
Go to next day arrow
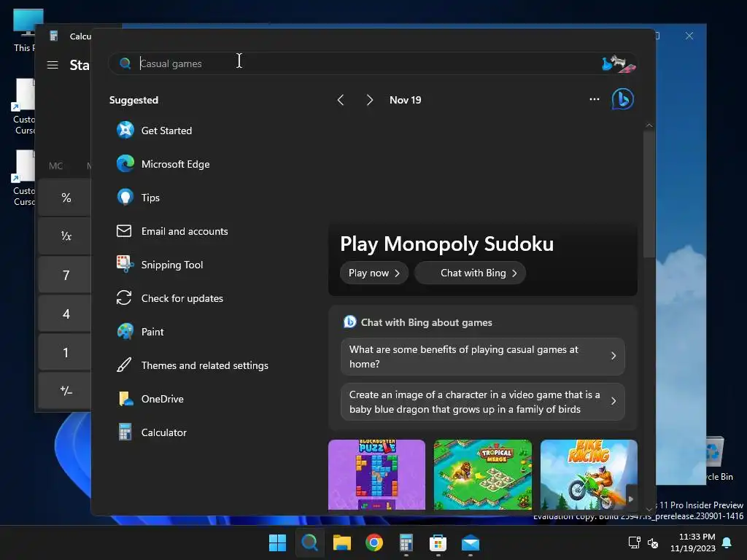pos(370,99)
